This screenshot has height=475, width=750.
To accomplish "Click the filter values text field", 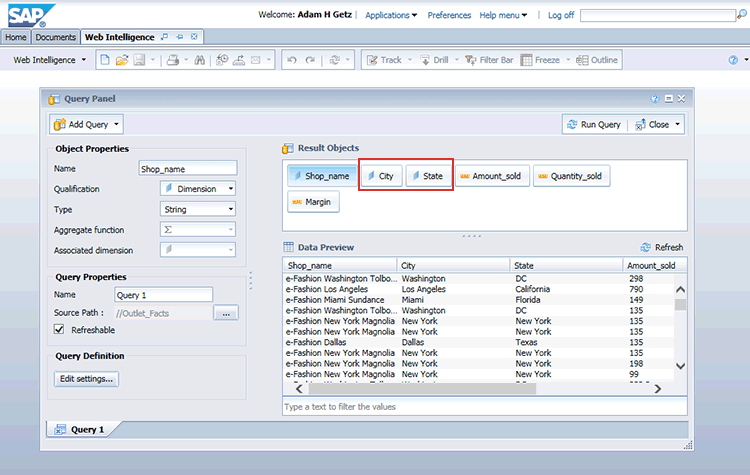I will [485, 407].
